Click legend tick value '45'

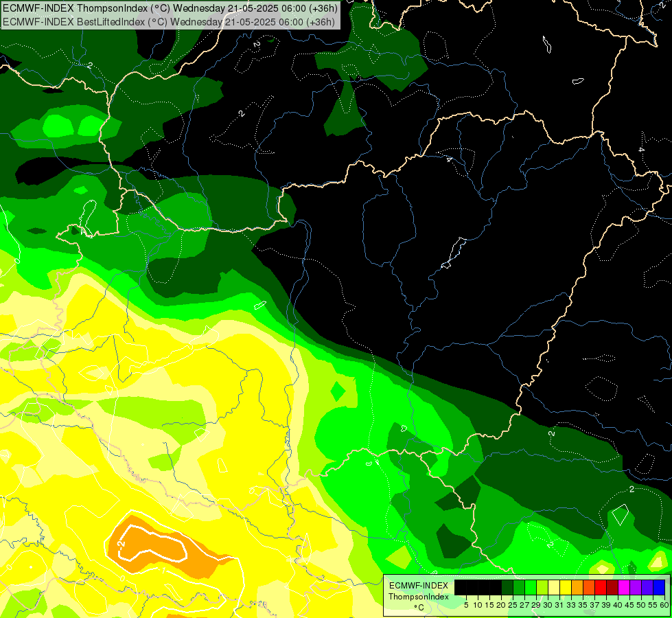pos(629,605)
